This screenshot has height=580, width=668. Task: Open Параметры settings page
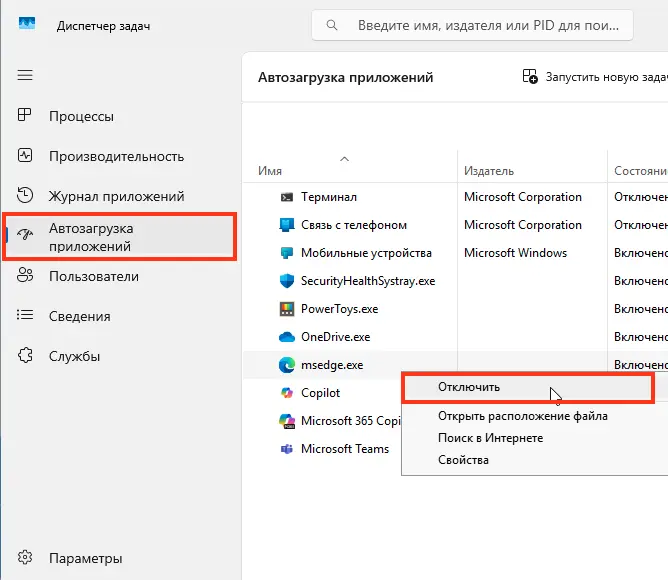click(86, 558)
